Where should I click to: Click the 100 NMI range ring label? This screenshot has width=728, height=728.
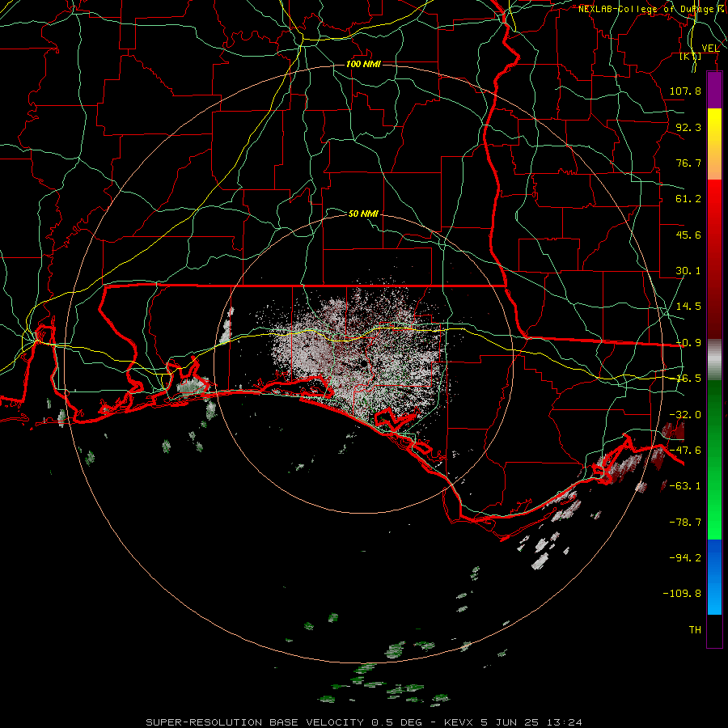click(363, 64)
